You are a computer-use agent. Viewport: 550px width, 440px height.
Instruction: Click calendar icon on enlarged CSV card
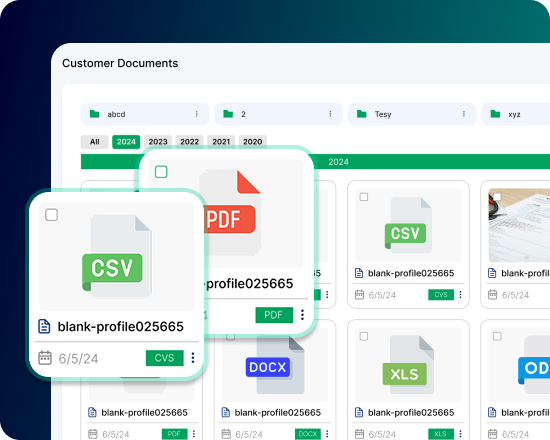[45, 358]
